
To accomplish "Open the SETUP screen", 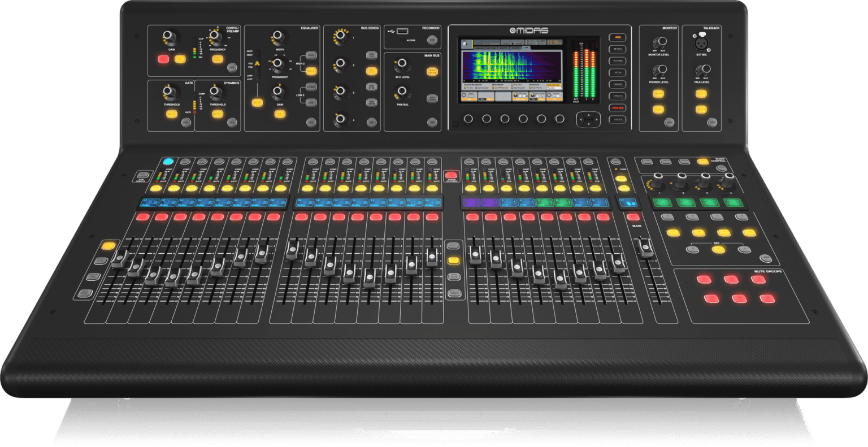I will click(x=618, y=72).
